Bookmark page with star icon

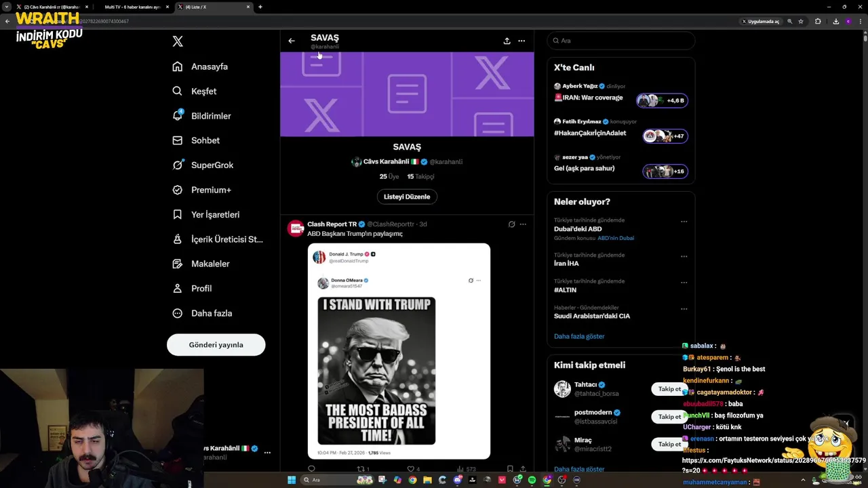801,22
